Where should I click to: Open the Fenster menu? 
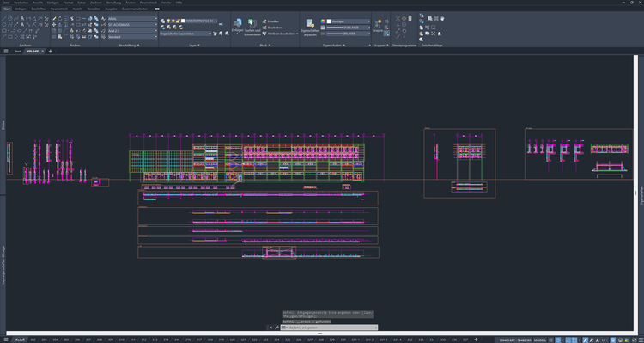pos(167,3)
